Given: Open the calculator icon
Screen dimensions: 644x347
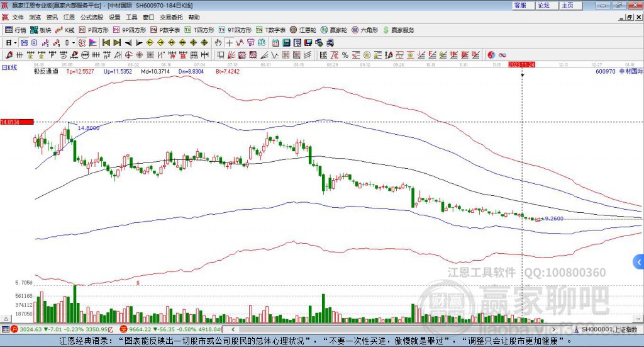Looking at the screenshot, I should tap(286, 43).
